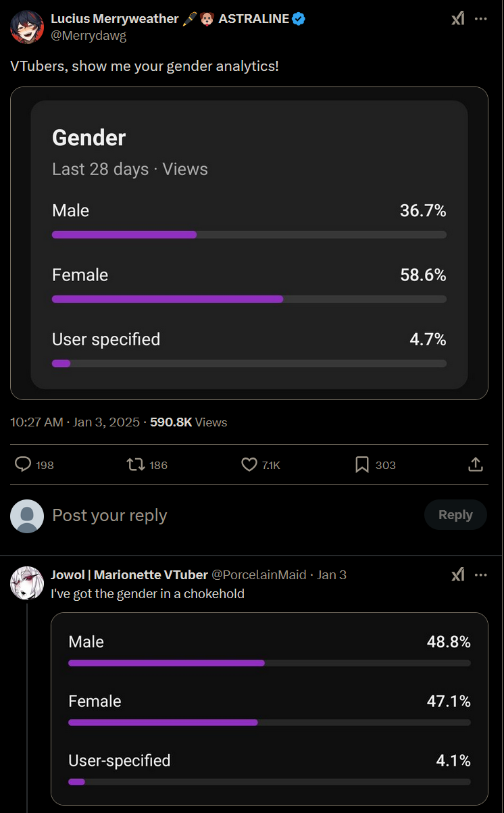Open Jowol's gender analytics image

(x=270, y=708)
